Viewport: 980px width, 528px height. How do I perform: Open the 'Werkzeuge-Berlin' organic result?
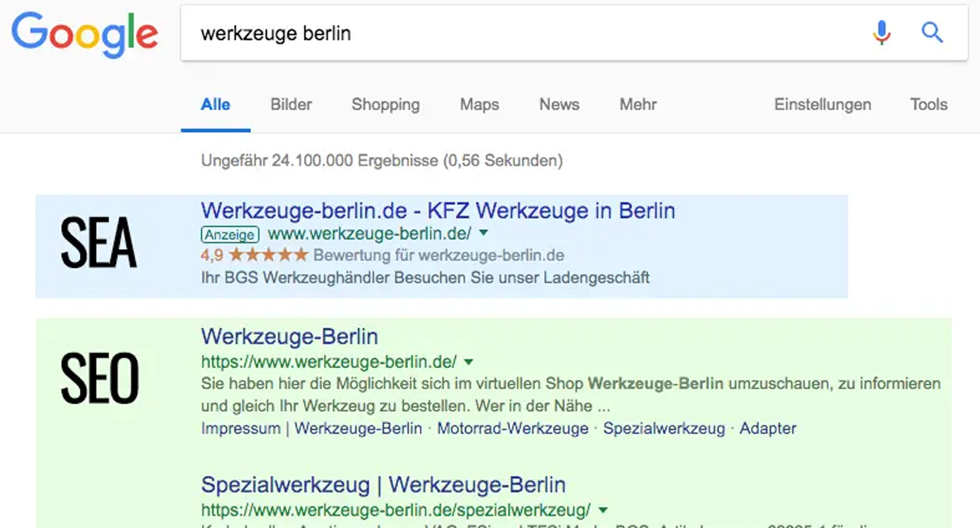[289, 336]
